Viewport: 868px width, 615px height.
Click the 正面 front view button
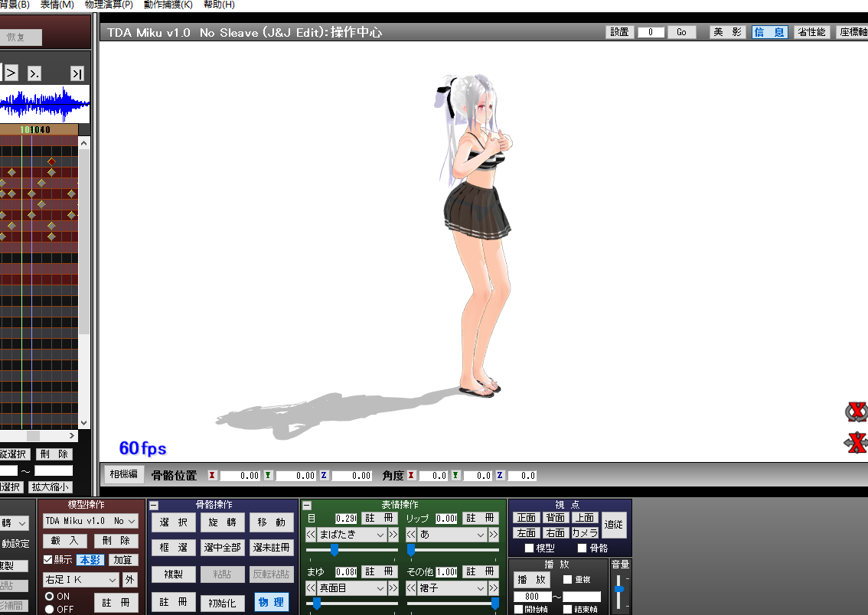527,518
